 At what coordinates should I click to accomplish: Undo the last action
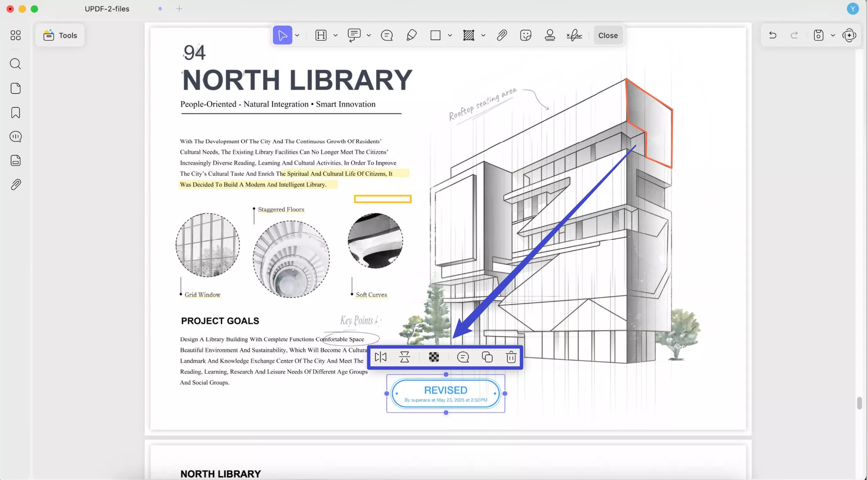772,35
